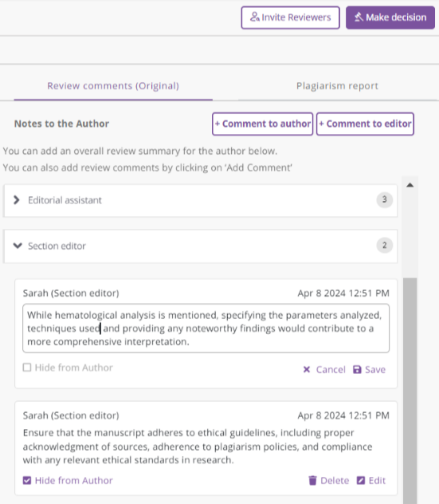Click Cancel link to discard comment edit
The image size is (439, 504).
pyautogui.click(x=331, y=370)
